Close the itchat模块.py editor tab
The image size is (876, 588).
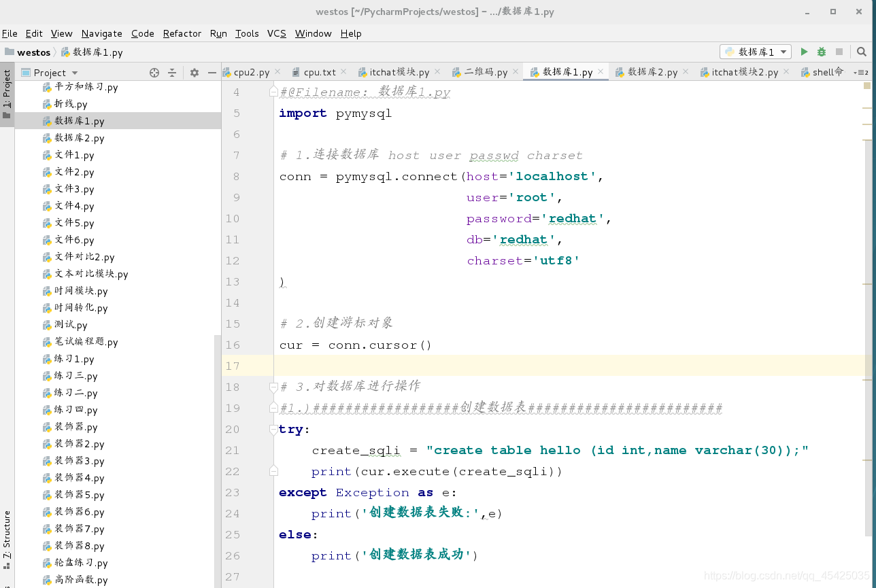(x=437, y=71)
